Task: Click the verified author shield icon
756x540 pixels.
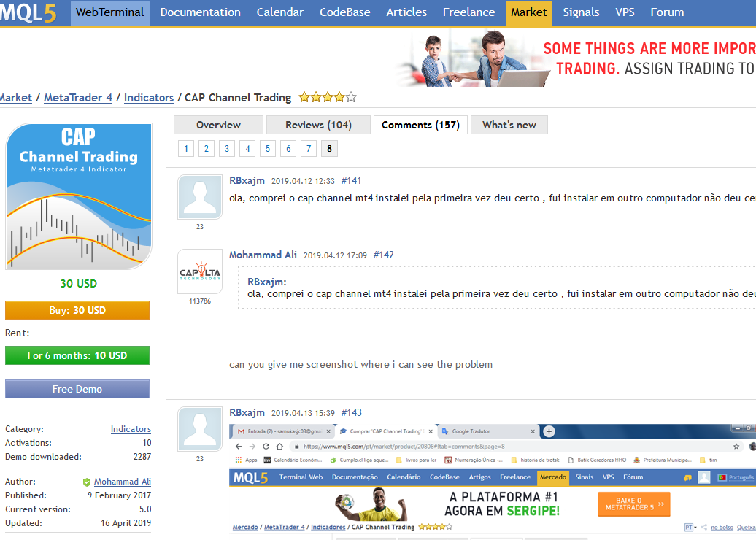Action: 87,482
